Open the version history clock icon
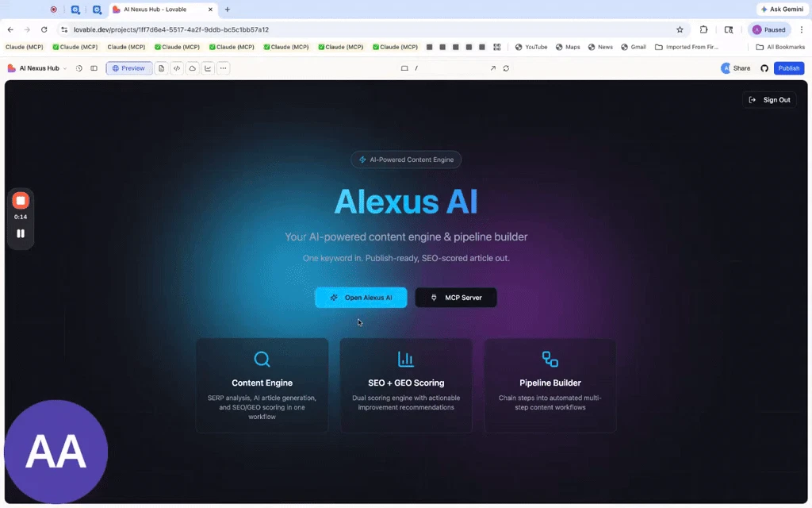Viewport: 812px width, 508px height. pyautogui.click(x=79, y=68)
